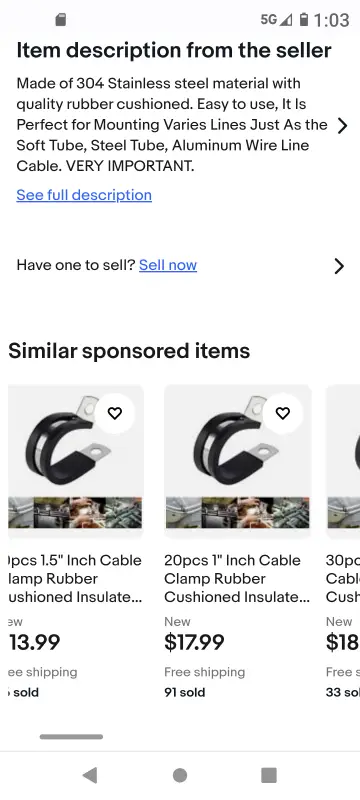The height and width of the screenshot is (800, 360).
Task: Open the 20pcs 1" Cable Clamp product image
Action: 238,461
